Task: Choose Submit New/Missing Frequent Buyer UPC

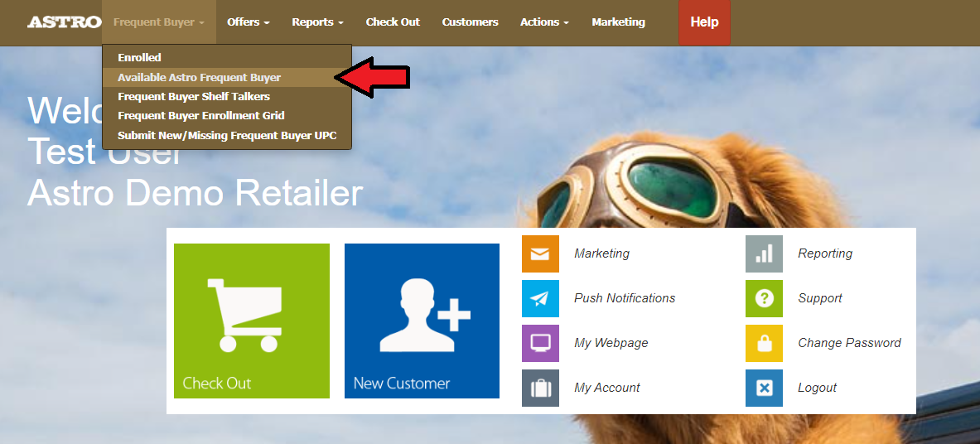Action: click(x=227, y=135)
